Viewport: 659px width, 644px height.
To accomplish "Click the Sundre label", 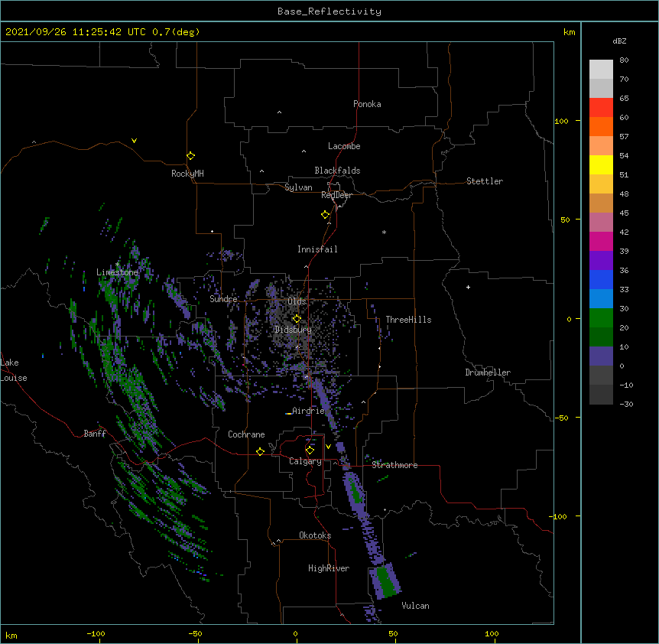I will [x=223, y=299].
